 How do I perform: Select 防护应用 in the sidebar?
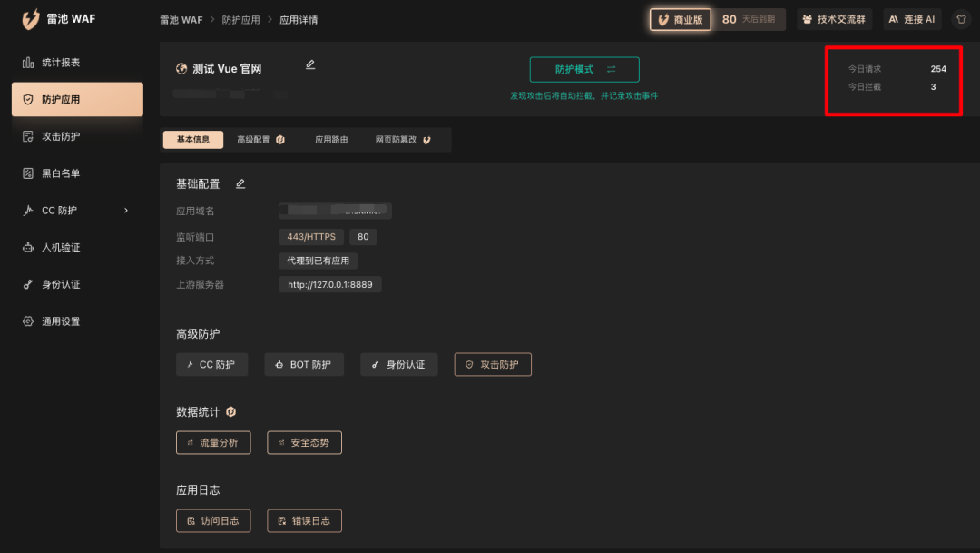[x=77, y=100]
